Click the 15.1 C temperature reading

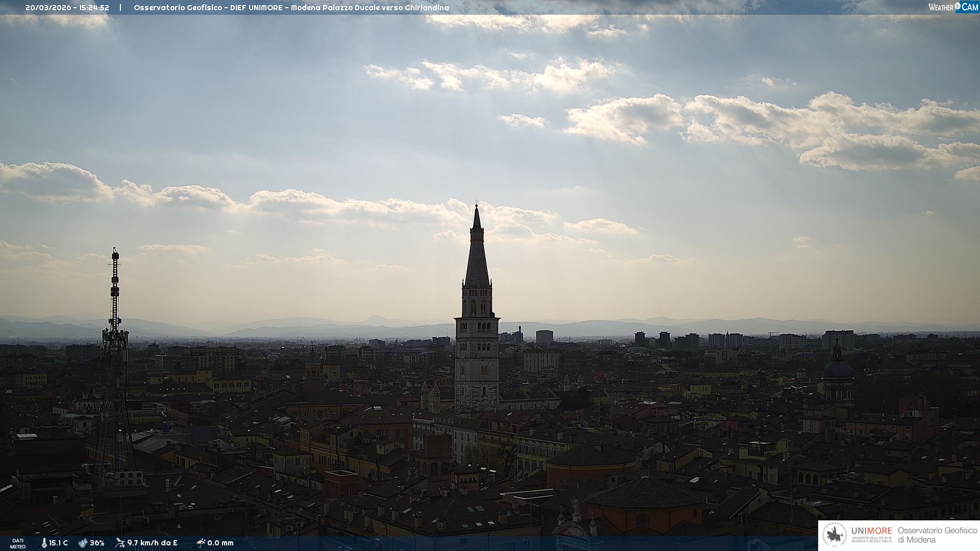tap(59, 543)
